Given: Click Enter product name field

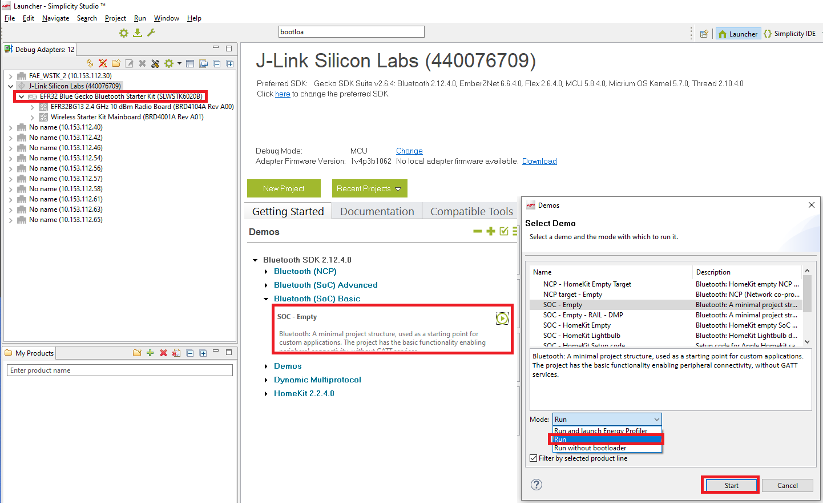Looking at the screenshot, I should 120,370.
